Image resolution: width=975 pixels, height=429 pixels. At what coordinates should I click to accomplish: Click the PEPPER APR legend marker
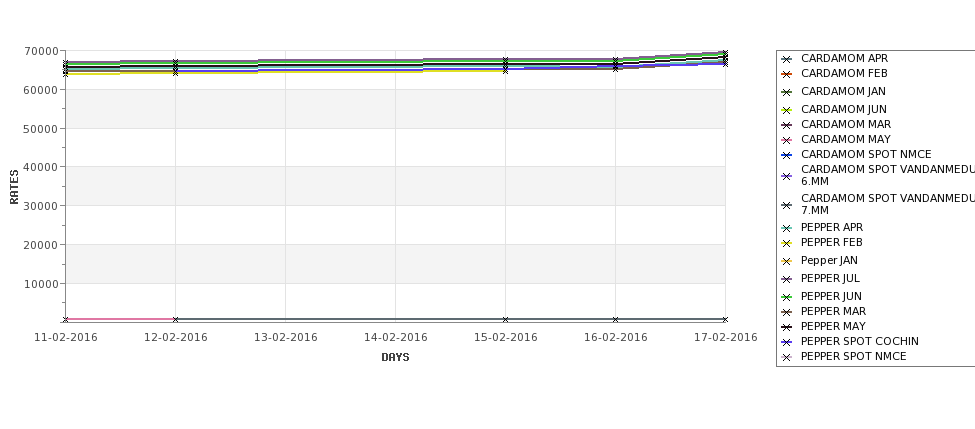click(x=786, y=229)
